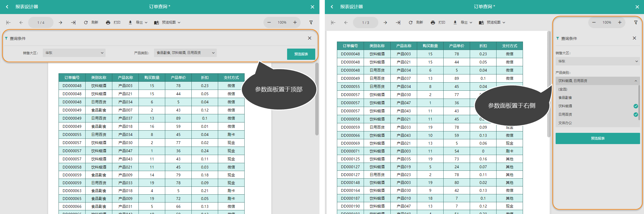Print the report in right window

pyautogui.click(x=438, y=22)
